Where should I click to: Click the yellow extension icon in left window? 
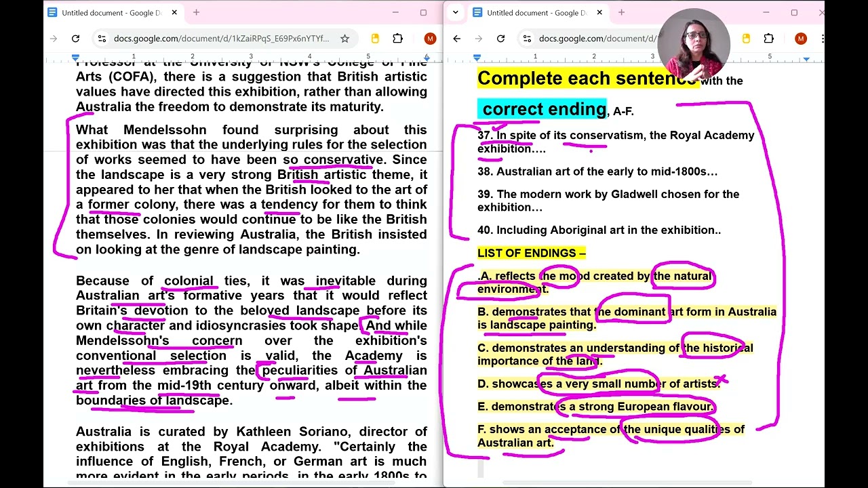coord(375,39)
